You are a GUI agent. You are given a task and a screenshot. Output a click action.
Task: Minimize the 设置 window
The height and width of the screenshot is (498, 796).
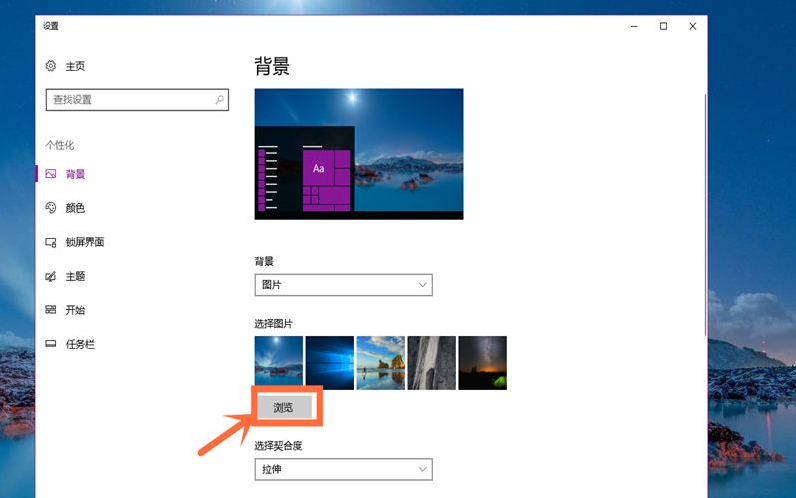point(634,26)
